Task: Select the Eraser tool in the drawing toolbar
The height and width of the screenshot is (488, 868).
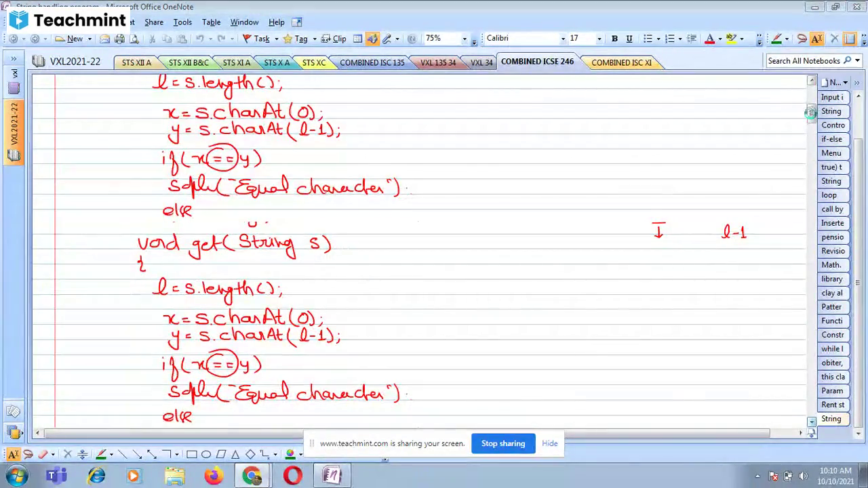Action: tap(43, 454)
